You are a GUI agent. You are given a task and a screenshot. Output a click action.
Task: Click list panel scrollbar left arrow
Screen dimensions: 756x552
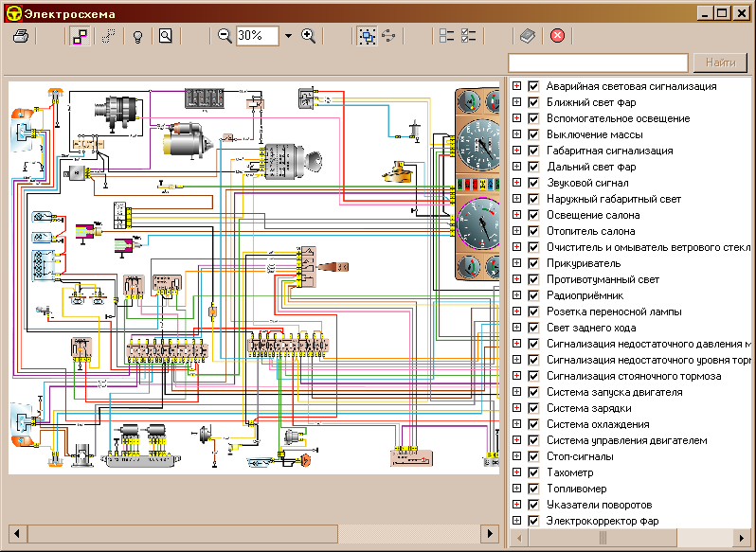click(x=519, y=537)
